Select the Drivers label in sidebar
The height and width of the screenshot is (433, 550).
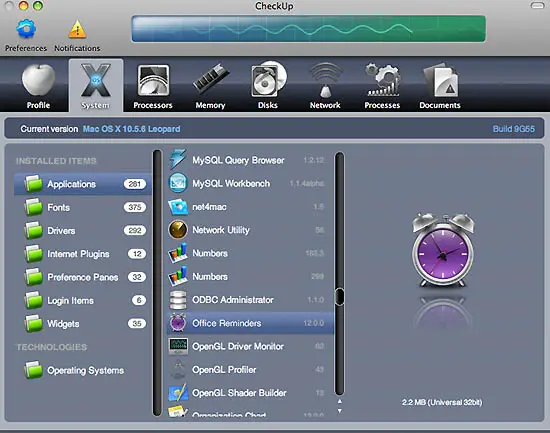coord(61,231)
